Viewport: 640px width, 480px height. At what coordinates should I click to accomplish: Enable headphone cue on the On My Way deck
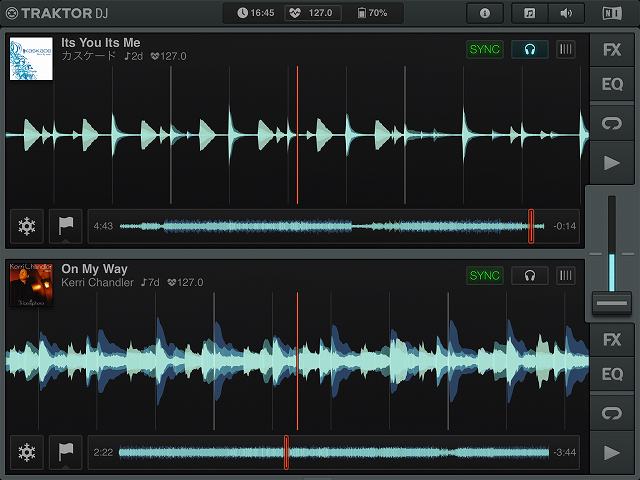pos(530,276)
